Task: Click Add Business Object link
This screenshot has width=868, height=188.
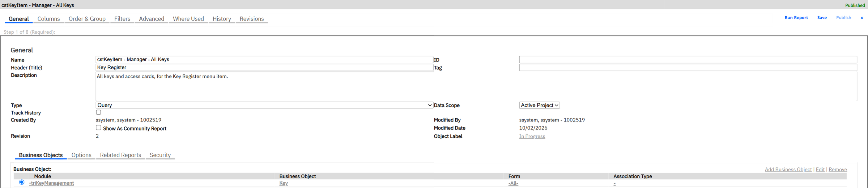Action: click(788, 170)
